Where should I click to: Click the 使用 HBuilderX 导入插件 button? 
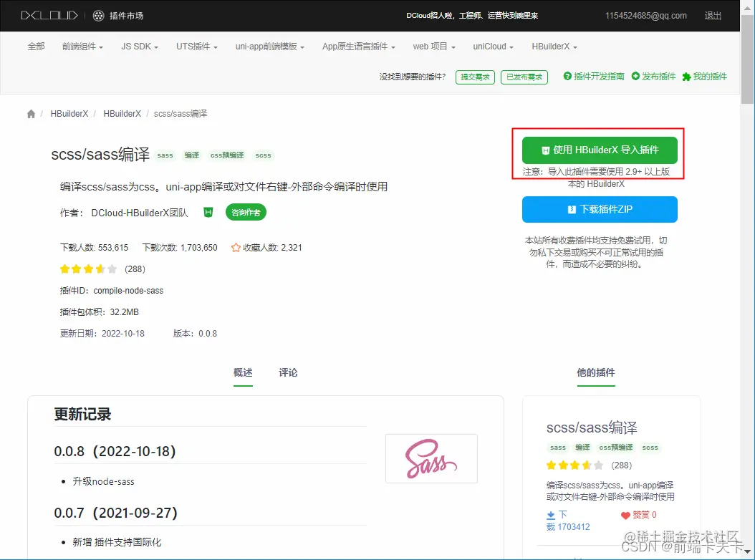(x=599, y=150)
